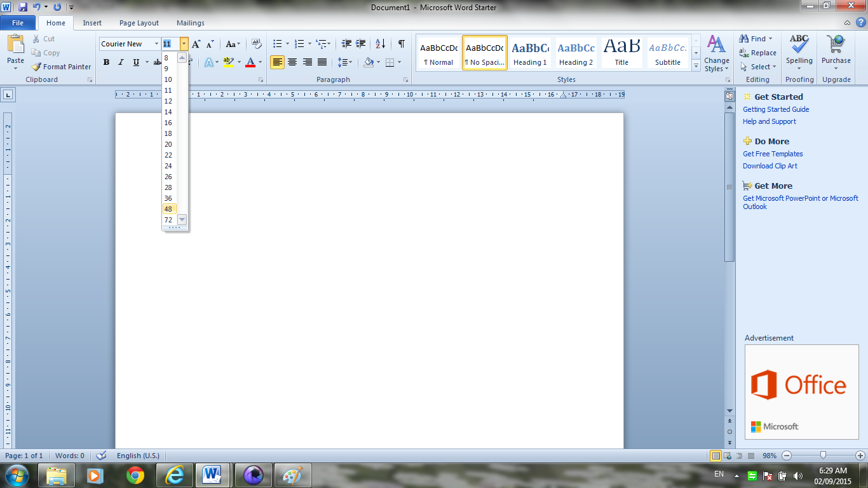868x488 pixels.
Task: Click the Sort A-Z icon
Action: (x=380, y=44)
